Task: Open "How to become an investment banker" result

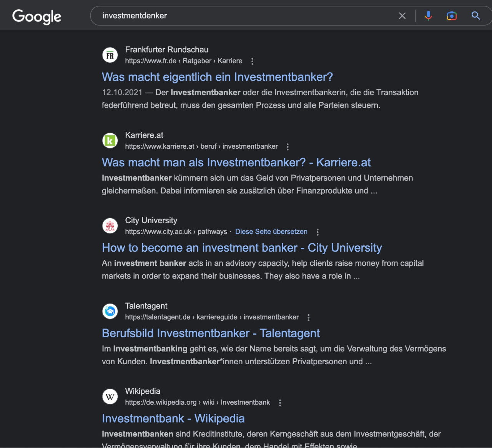Action: pos(242,248)
